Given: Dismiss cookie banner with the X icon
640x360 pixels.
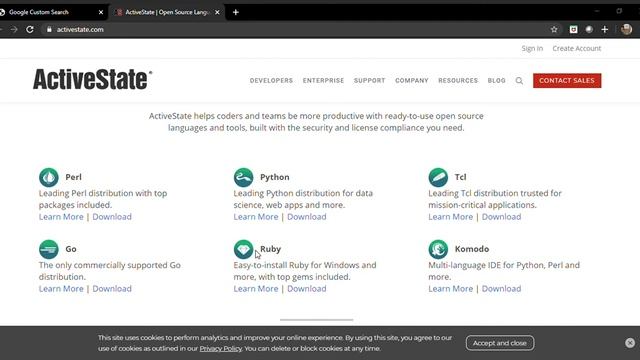Looking at the screenshot, I should tap(630, 343).
